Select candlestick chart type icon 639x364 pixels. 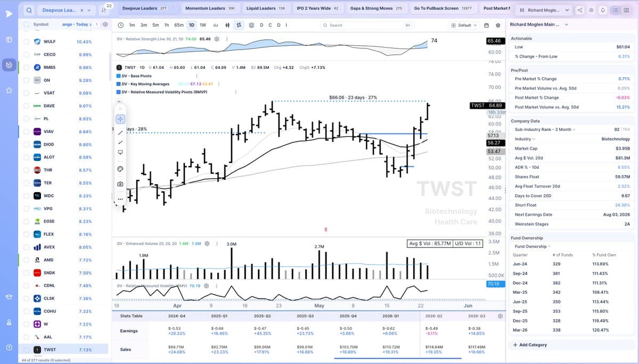point(228,25)
